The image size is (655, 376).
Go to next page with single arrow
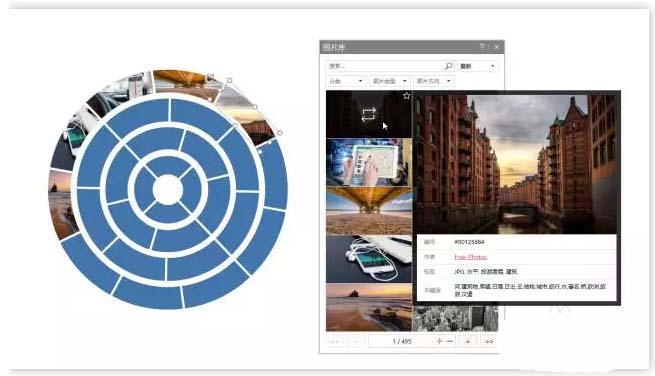point(468,341)
